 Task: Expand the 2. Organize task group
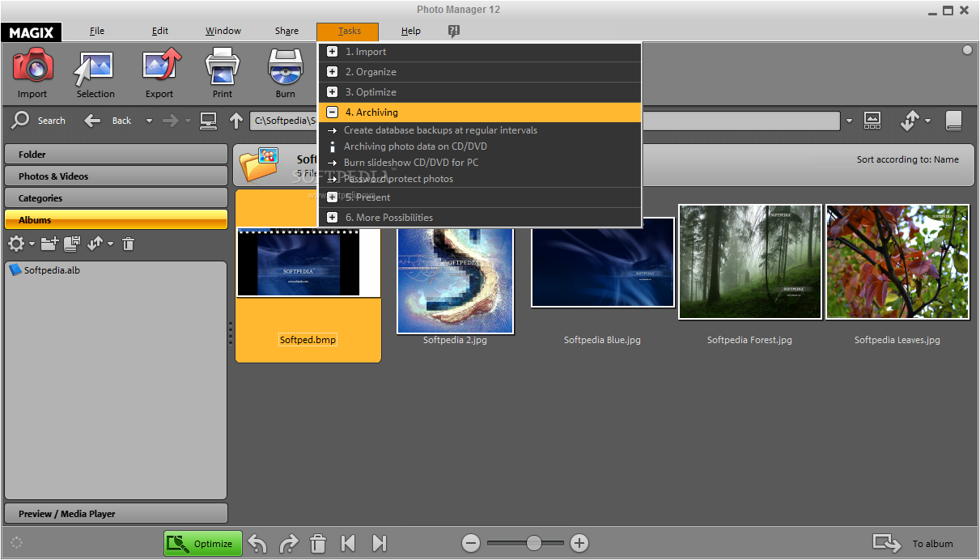click(x=332, y=72)
